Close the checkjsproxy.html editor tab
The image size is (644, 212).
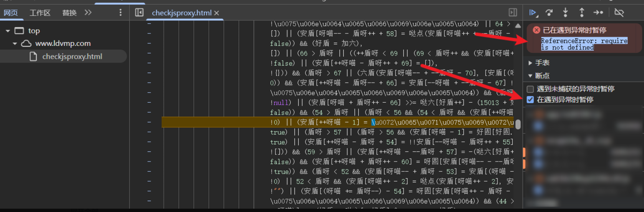216,13
